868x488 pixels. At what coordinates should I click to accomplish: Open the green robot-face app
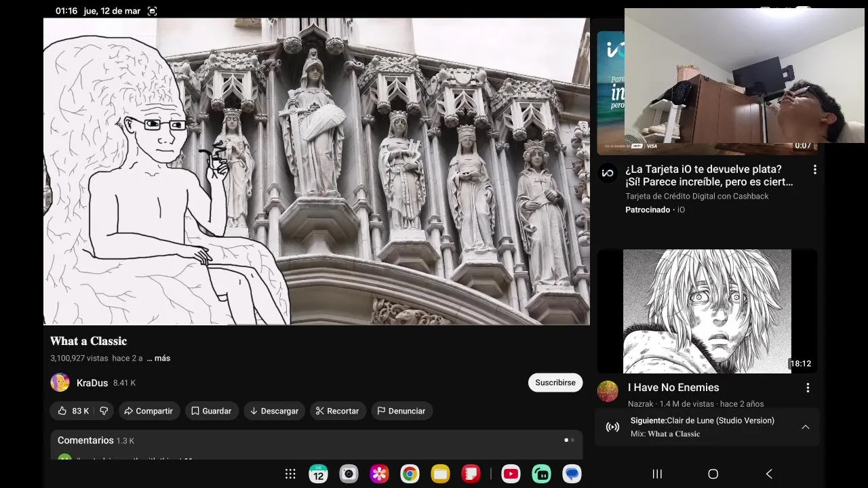541,474
